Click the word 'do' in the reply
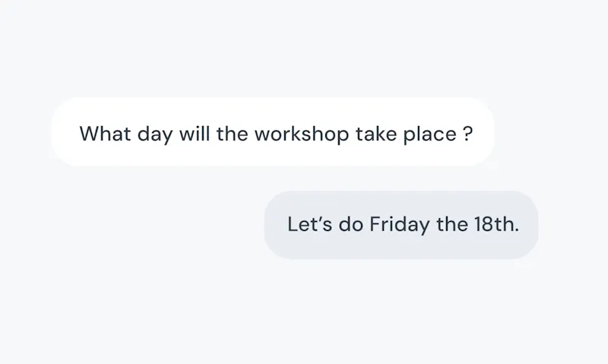Image resolution: width=608 pixels, height=364 pixels. (x=351, y=224)
